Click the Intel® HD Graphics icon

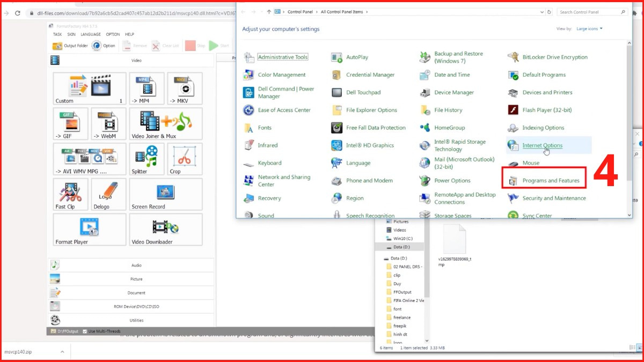(x=336, y=145)
